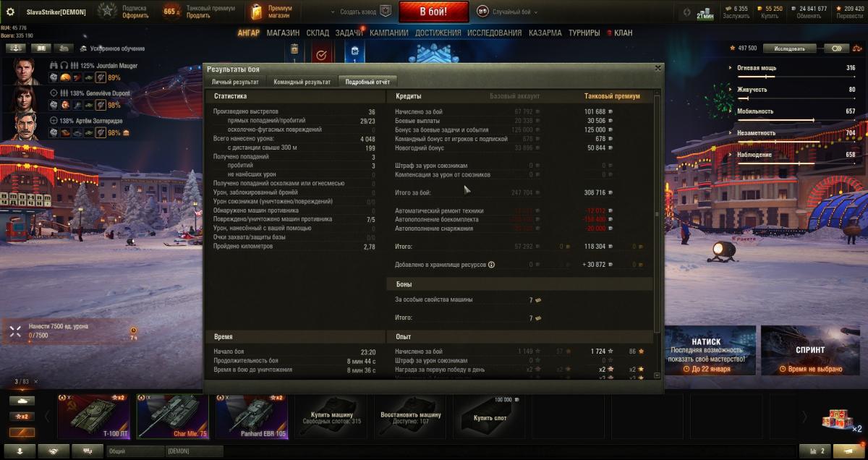Click the info icon near resource storage
The width and height of the screenshot is (868, 460).
(491, 265)
